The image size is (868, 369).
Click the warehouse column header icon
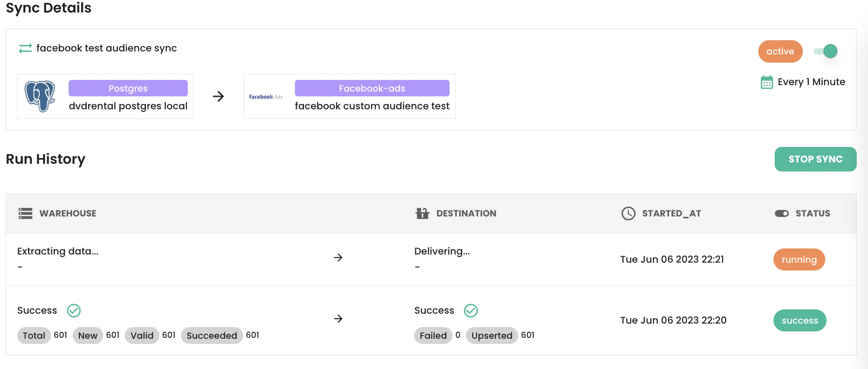tap(25, 213)
